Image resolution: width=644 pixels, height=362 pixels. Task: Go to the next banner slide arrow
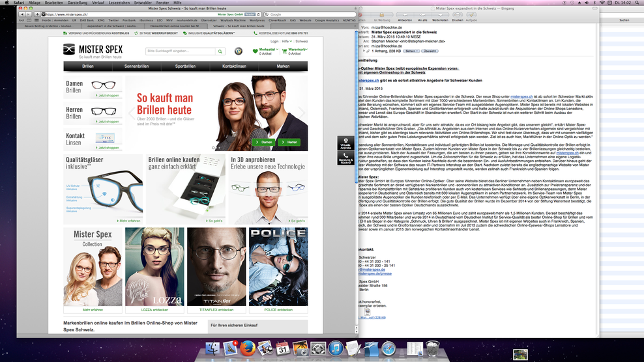(x=301, y=113)
